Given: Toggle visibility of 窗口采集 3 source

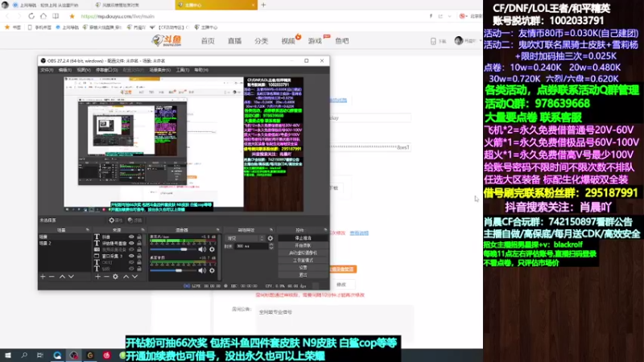Looking at the screenshot, I should click(131, 256).
